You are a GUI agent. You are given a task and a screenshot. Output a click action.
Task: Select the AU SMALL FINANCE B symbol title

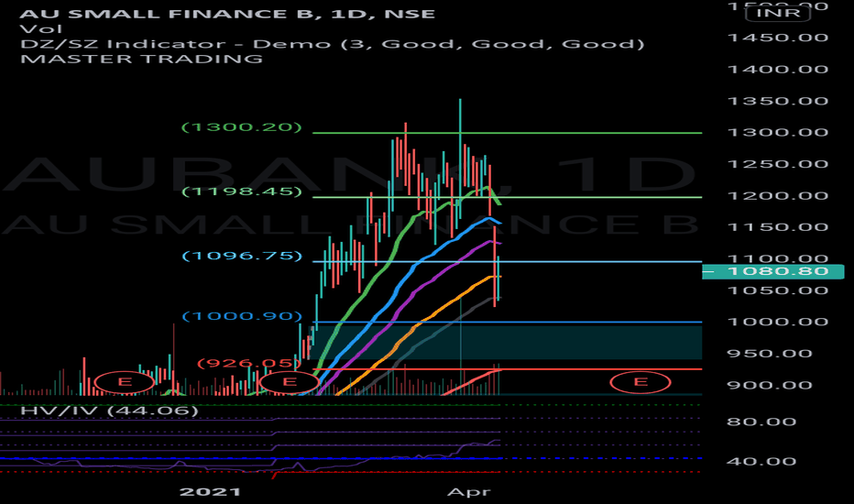tap(227, 13)
